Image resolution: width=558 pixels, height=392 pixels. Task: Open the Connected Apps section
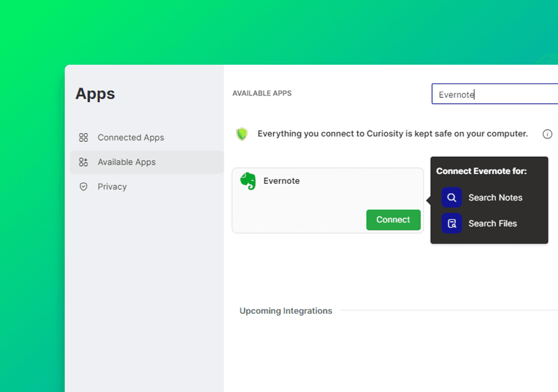click(147, 138)
